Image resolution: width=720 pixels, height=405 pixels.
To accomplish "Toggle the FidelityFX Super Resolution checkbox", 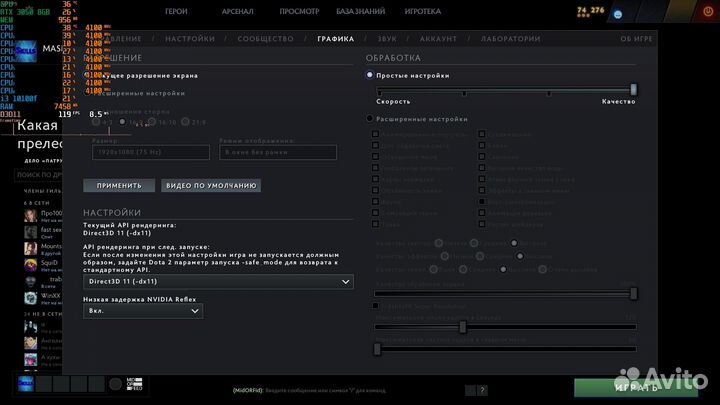I will (x=376, y=305).
